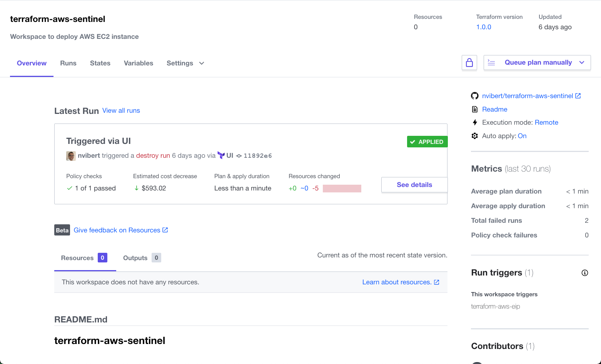This screenshot has width=601, height=364.
Task: Click the execution mode lightning icon
Action: point(475,122)
